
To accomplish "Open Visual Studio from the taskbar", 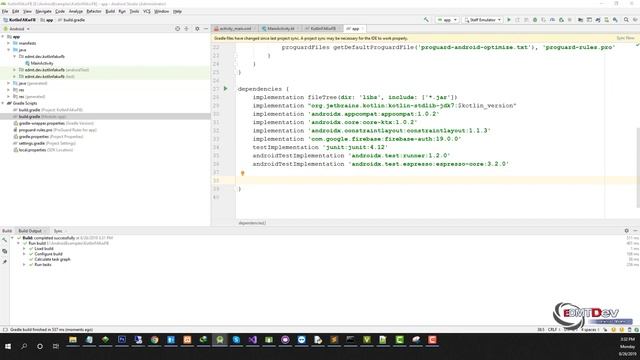I will coord(252,340).
